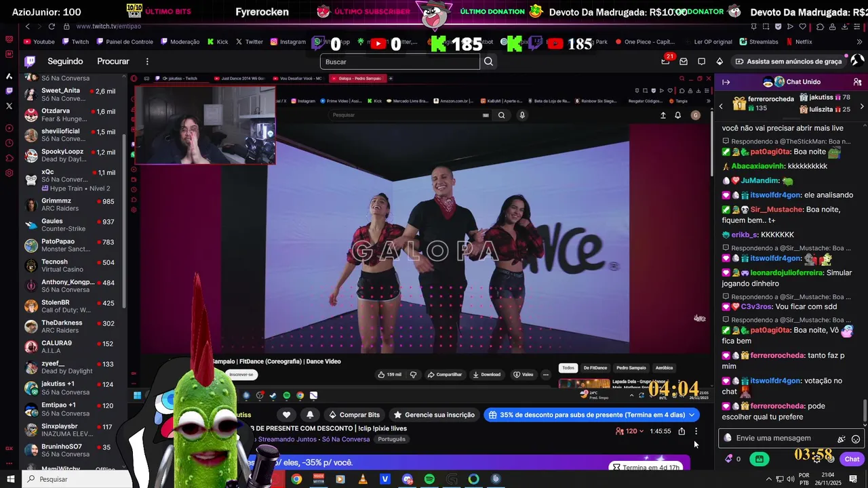
Task: Click the Comprar Bits button
Action: [x=354, y=415]
